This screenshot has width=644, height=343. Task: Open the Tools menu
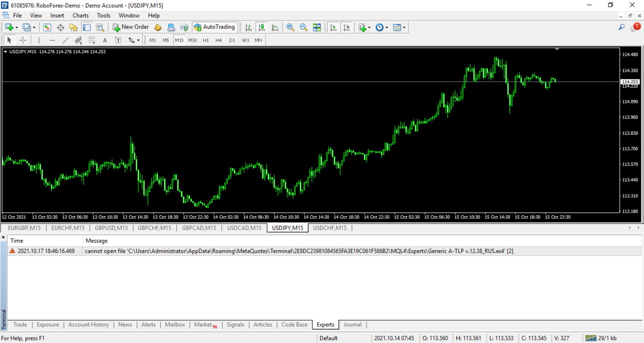tap(104, 15)
